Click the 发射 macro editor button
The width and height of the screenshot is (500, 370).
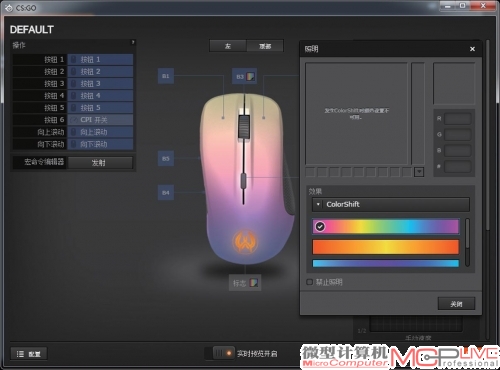pos(100,163)
